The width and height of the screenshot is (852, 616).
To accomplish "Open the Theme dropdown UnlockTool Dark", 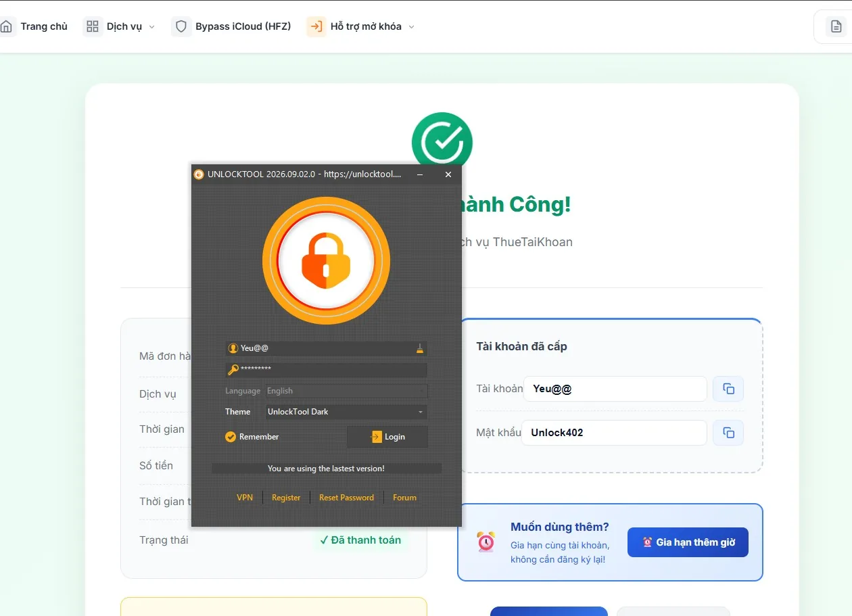I will coord(346,412).
